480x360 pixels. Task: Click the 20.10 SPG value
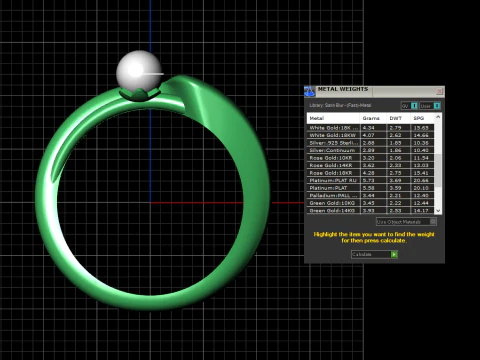[x=421, y=188]
